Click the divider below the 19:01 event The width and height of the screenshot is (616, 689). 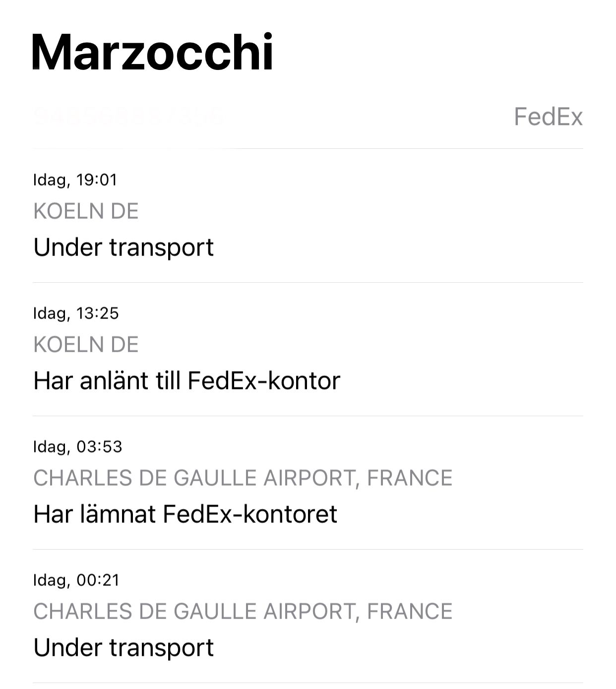click(308, 282)
